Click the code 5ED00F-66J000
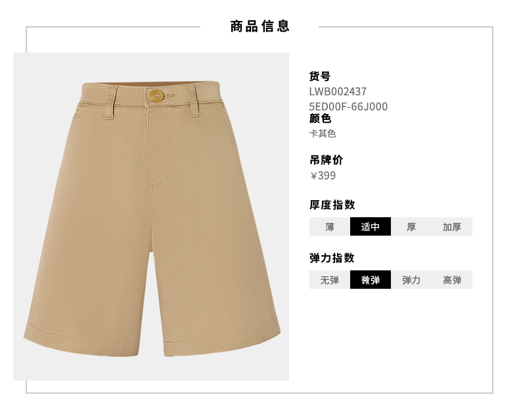The width and height of the screenshot is (519, 420). (x=348, y=106)
